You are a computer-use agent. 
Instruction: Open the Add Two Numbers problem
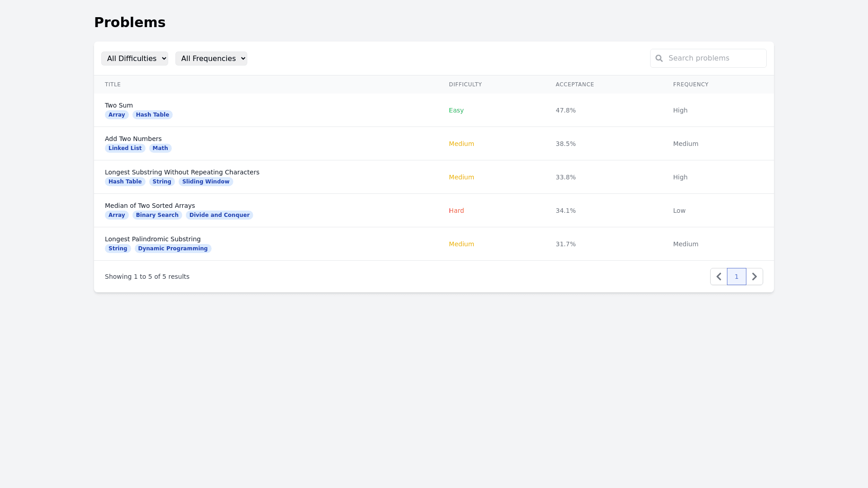(x=133, y=139)
